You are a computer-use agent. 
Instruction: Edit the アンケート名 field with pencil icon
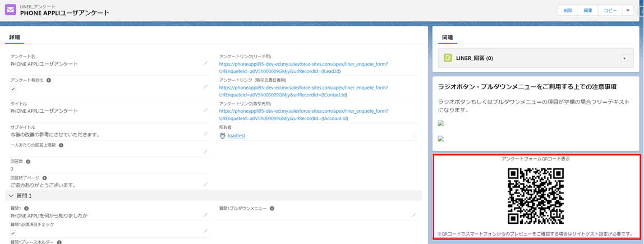tap(205, 63)
